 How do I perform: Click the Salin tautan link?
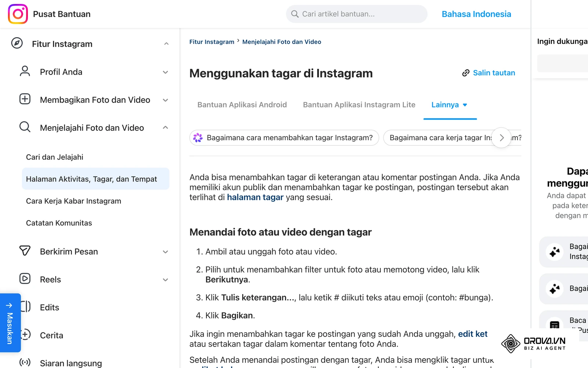(494, 73)
